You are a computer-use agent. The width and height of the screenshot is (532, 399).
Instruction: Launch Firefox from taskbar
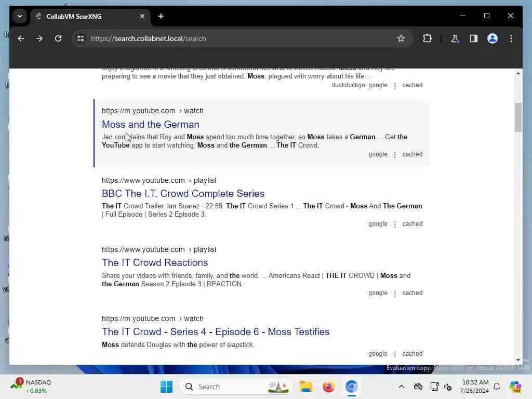point(328,387)
